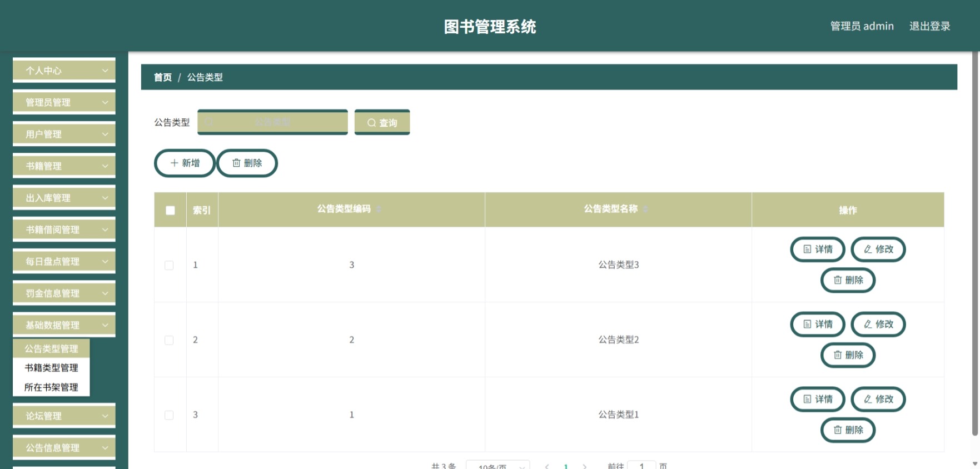Check the box for 公告类型1 row
Image resolution: width=980 pixels, height=469 pixels.
[169, 415]
